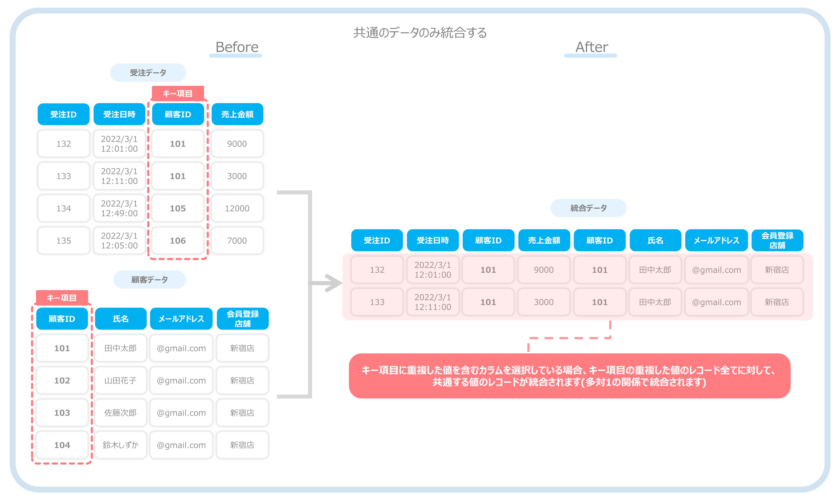
Task: Select the 7000 sales amount cell
Action: pyautogui.click(x=237, y=240)
